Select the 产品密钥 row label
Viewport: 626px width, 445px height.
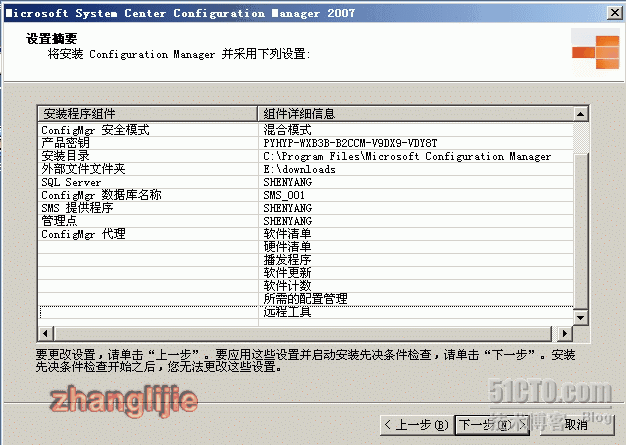click(65, 143)
